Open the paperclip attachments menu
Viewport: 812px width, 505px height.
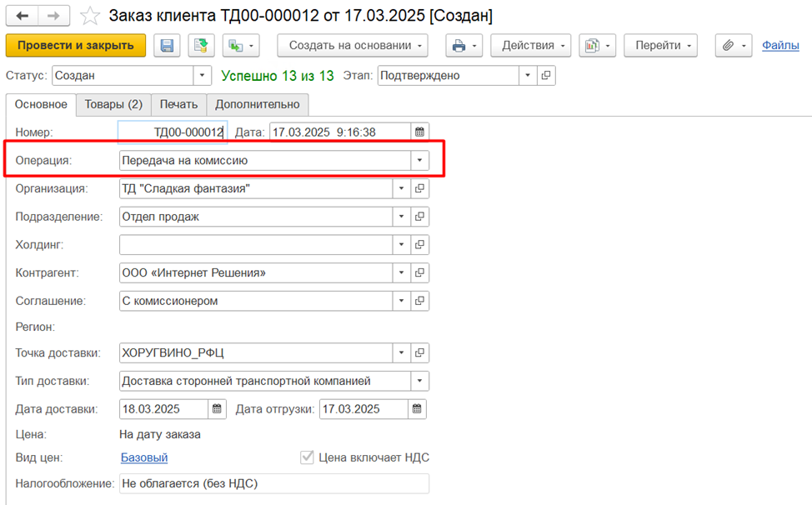pos(734,46)
